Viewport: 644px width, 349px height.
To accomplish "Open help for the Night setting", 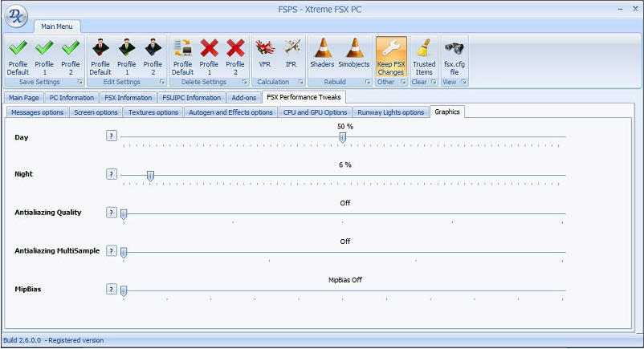I will (112, 174).
